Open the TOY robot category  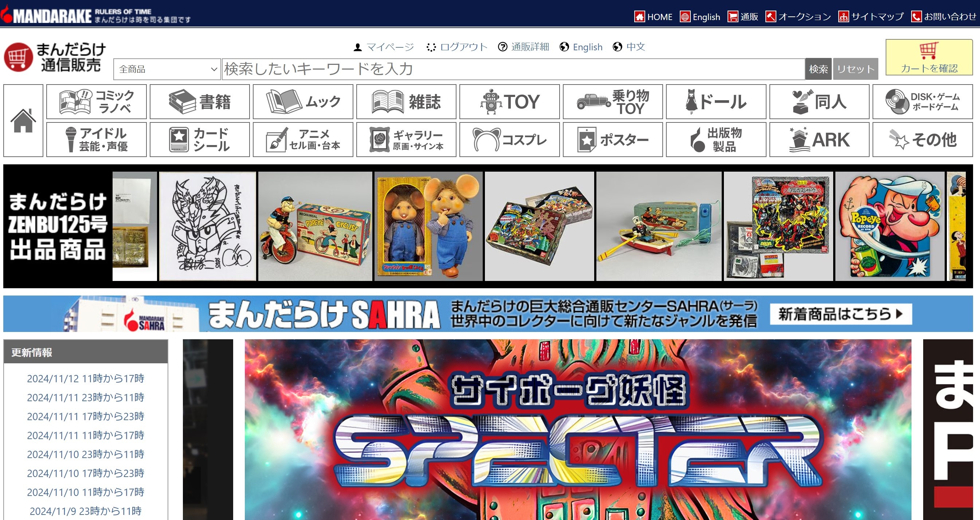coord(509,102)
